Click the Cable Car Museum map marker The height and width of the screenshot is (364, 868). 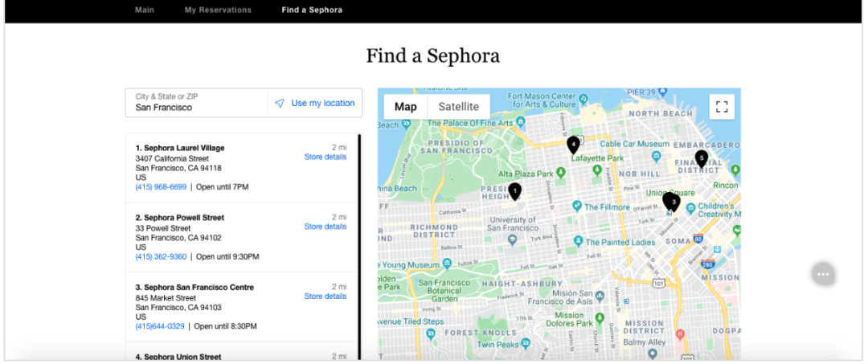coord(656,156)
